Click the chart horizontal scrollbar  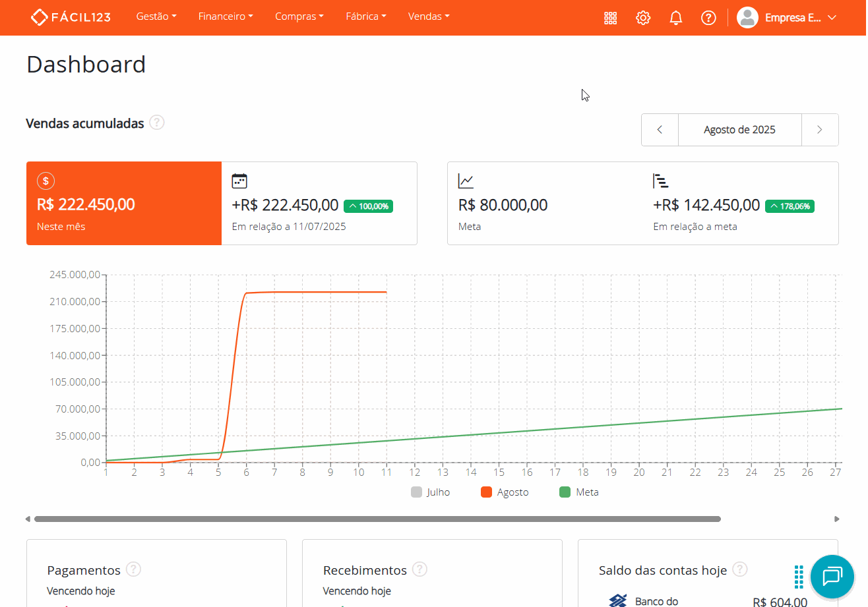tap(377, 519)
